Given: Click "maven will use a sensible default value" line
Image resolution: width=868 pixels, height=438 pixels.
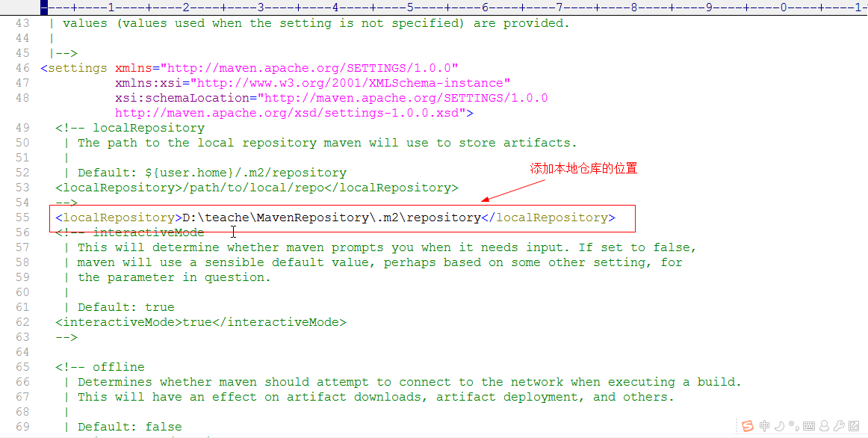Looking at the screenshot, I should click(379, 262).
